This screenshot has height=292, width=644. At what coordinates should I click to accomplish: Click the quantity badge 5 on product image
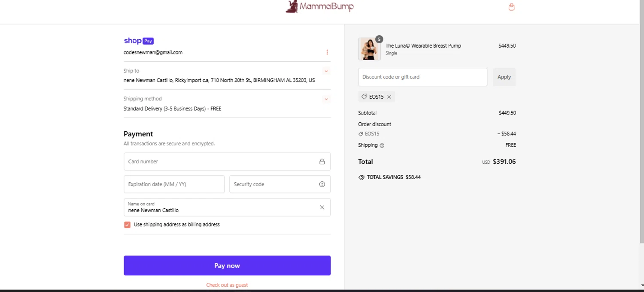(379, 39)
